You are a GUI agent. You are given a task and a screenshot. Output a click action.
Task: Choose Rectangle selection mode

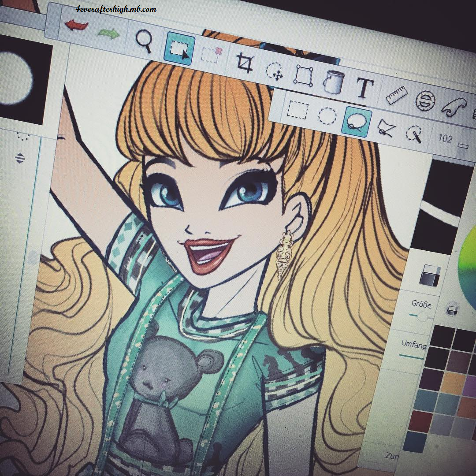coord(297,110)
